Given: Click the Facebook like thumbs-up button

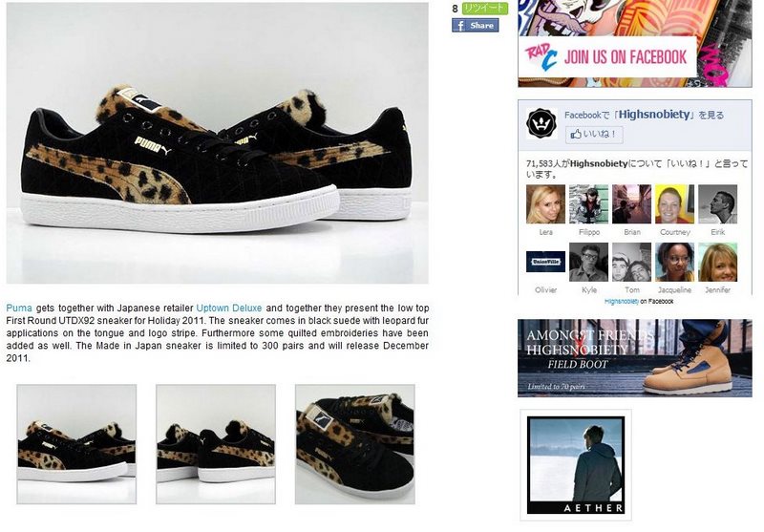Looking at the screenshot, I should 594,135.
